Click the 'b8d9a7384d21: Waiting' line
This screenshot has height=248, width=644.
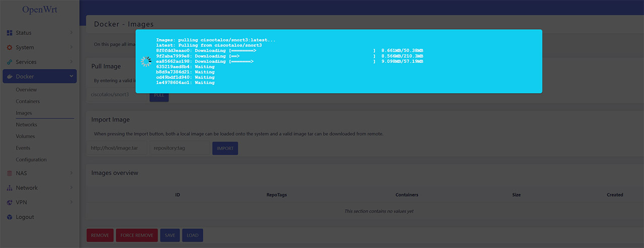click(x=186, y=72)
